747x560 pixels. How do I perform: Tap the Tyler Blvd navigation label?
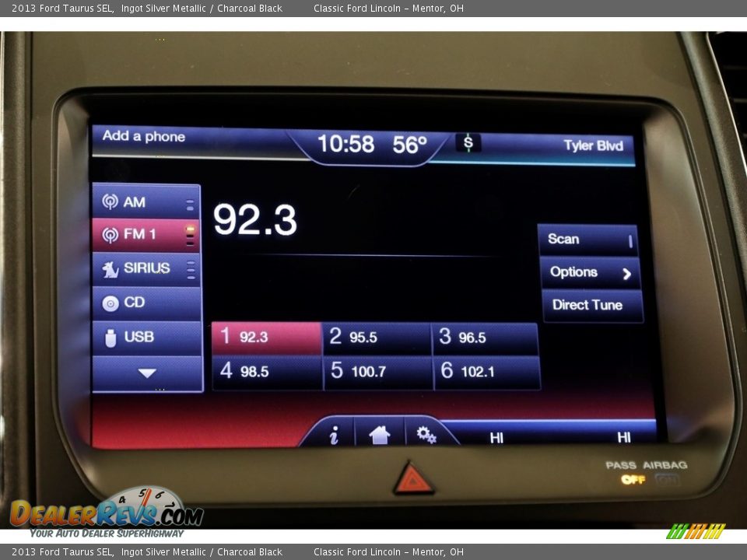tap(593, 145)
